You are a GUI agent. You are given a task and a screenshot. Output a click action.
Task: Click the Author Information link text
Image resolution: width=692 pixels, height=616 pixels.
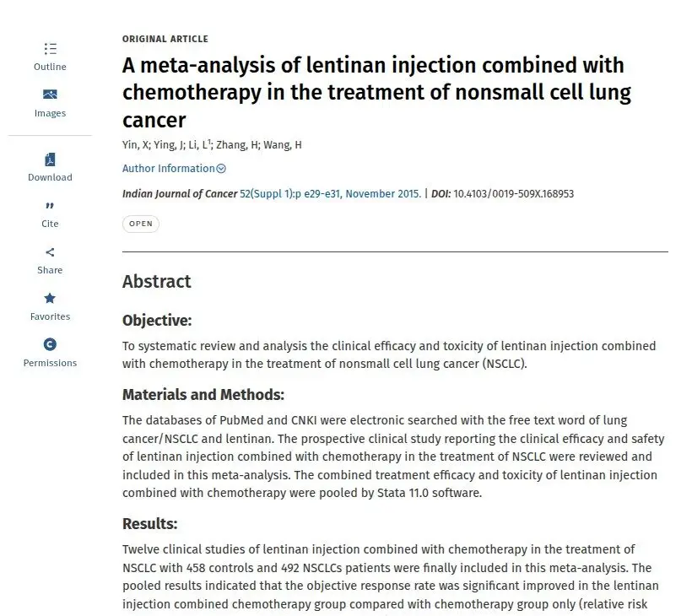[x=168, y=169]
